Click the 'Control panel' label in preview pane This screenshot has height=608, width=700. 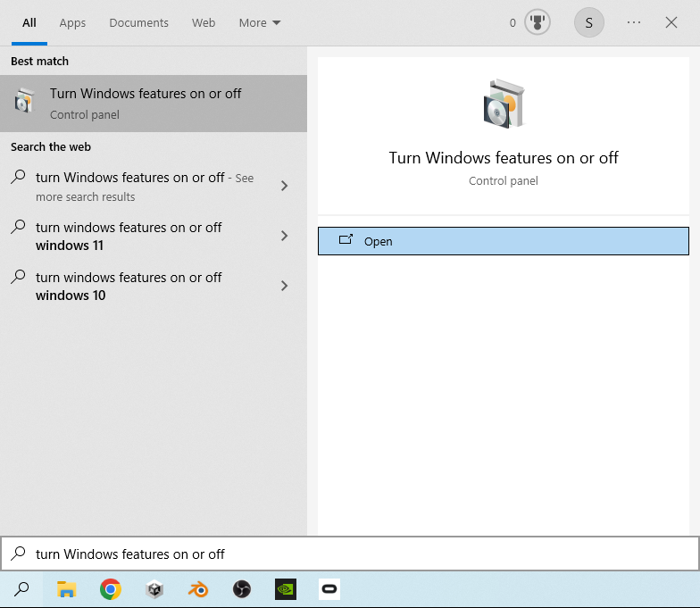pos(504,180)
